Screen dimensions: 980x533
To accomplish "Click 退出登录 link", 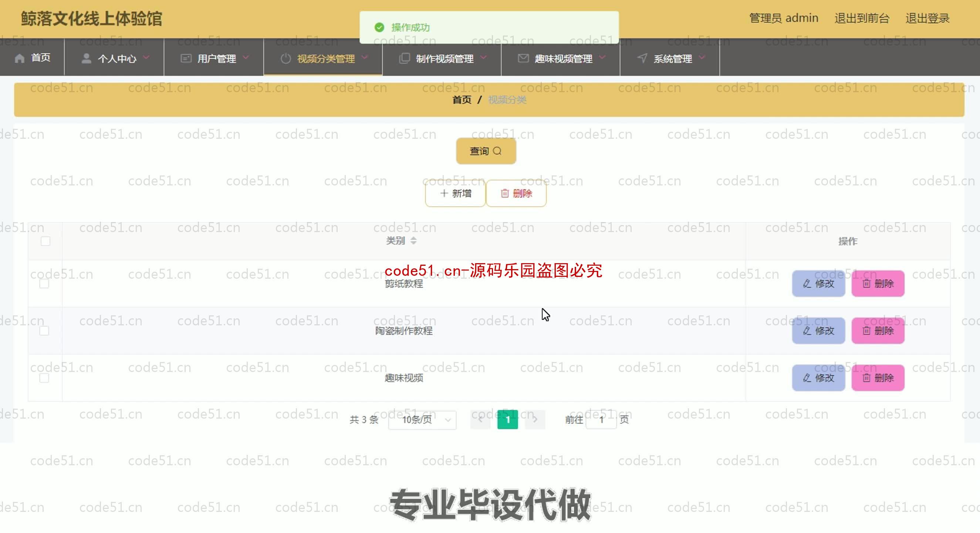I will coord(927,18).
